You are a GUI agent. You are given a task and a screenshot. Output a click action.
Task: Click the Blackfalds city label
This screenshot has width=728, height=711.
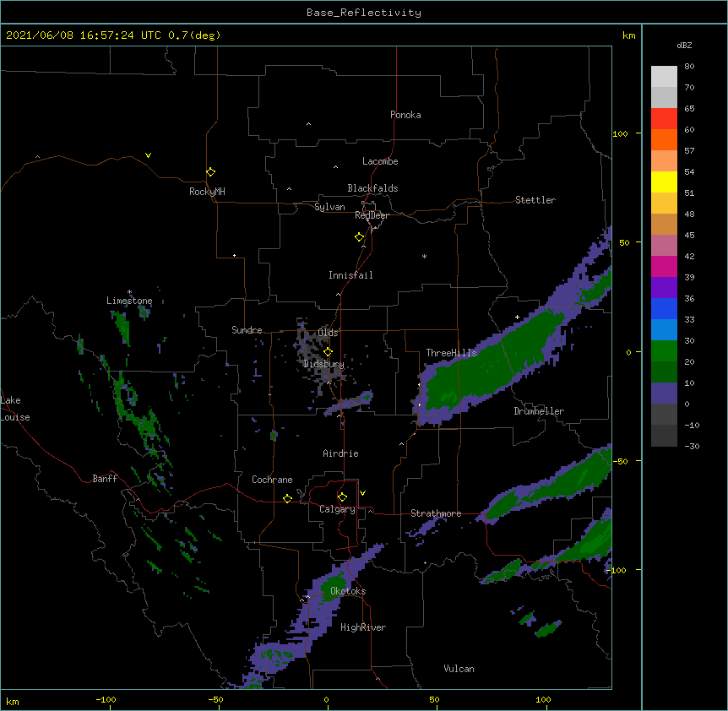coord(372,188)
